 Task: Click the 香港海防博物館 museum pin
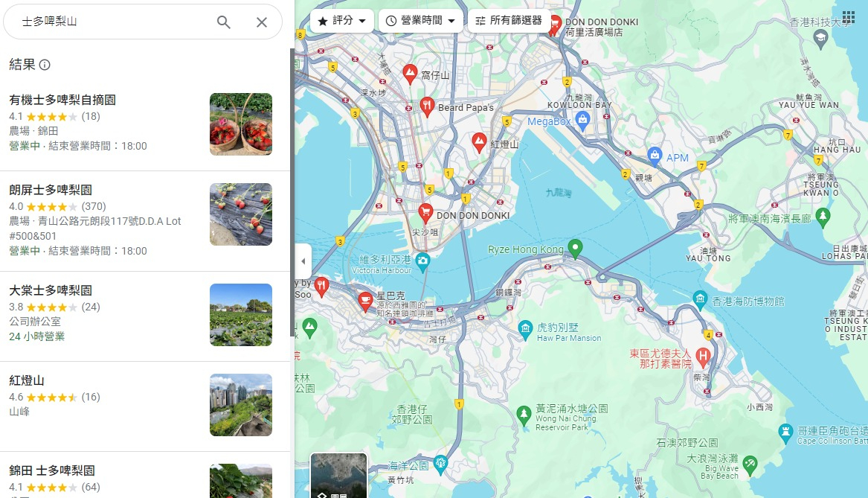click(700, 300)
